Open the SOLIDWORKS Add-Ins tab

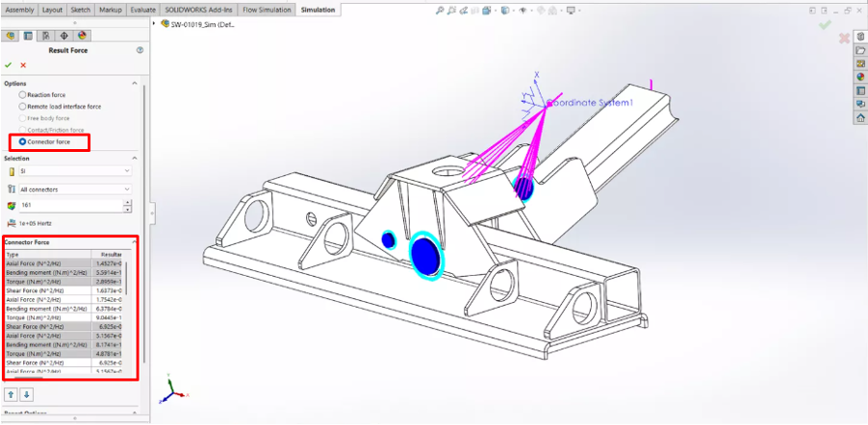pyautogui.click(x=199, y=10)
